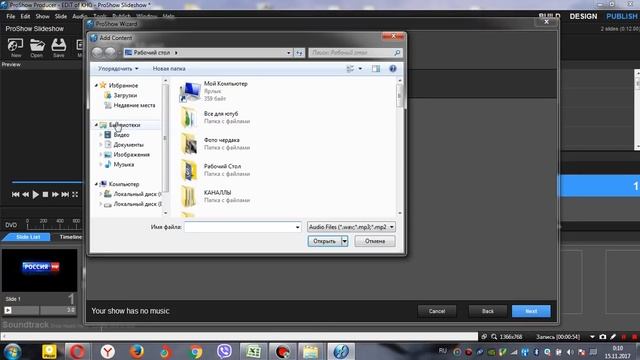Play the preview in ProShow
The image size is (640, 360).
coord(36,195)
